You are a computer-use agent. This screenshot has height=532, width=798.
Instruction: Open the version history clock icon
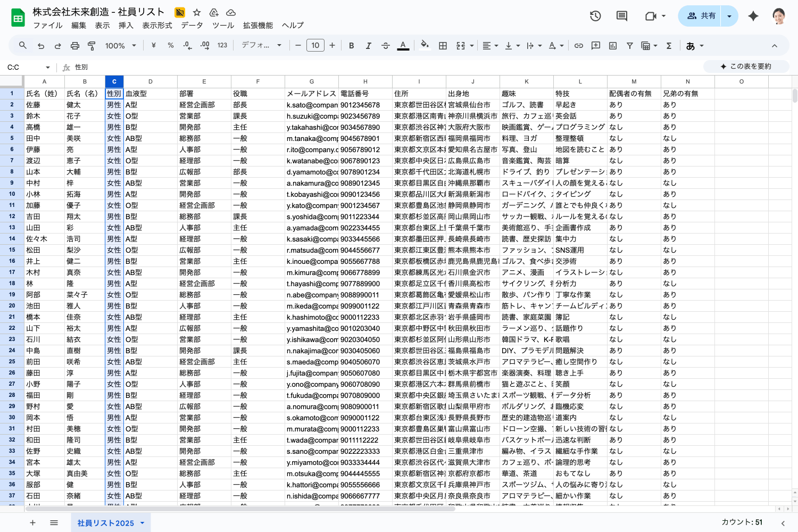[x=595, y=16]
